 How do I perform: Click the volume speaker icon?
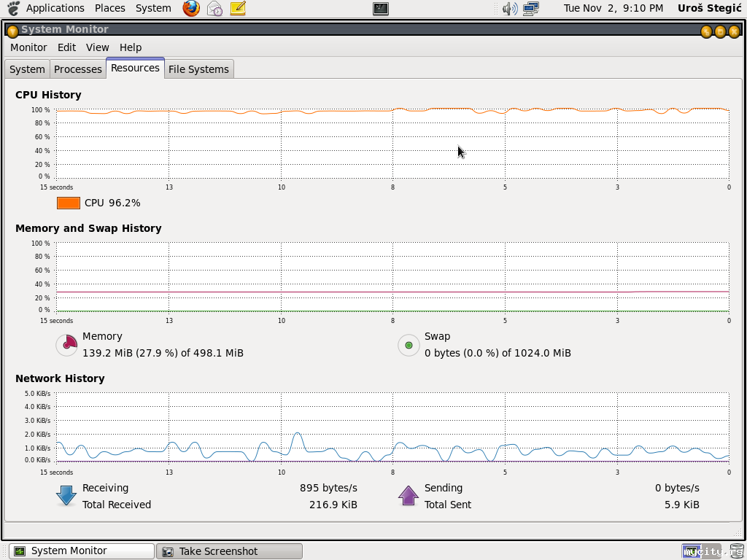coord(510,9)
